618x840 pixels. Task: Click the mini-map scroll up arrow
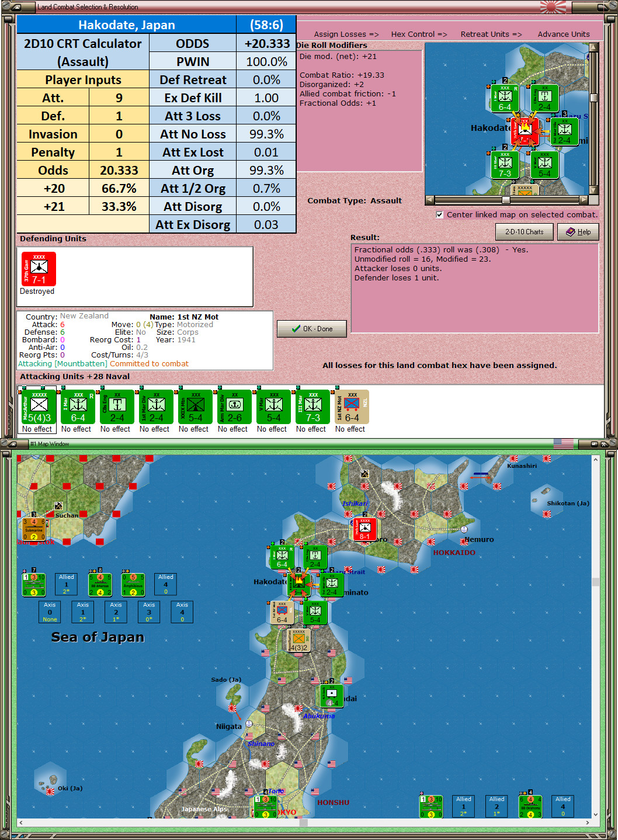593,47
